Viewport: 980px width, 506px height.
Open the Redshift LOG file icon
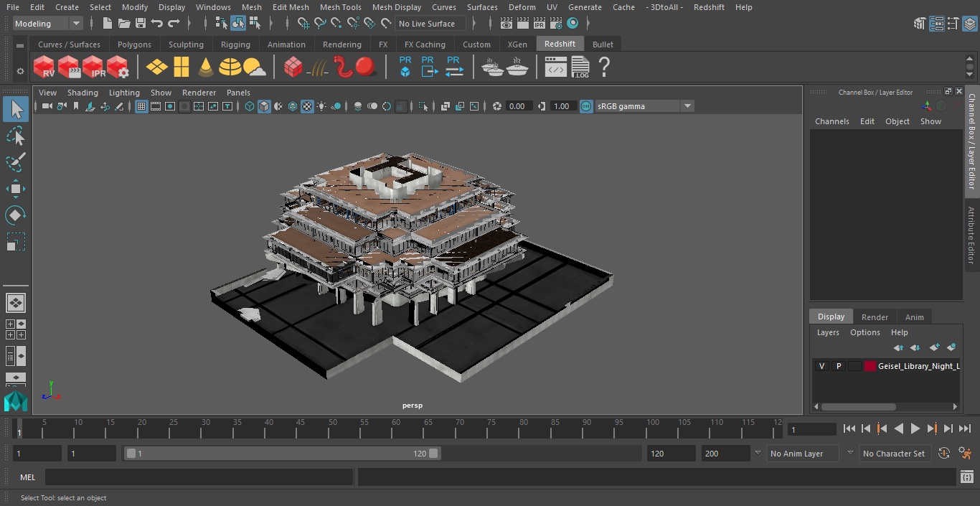(x=580, y=67)
